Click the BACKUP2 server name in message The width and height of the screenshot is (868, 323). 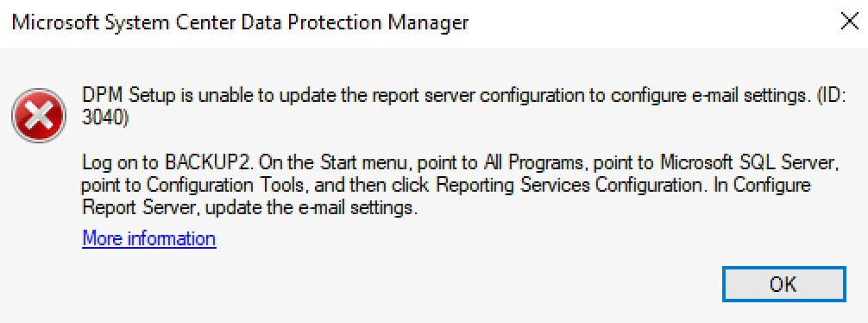pos(210,164)
